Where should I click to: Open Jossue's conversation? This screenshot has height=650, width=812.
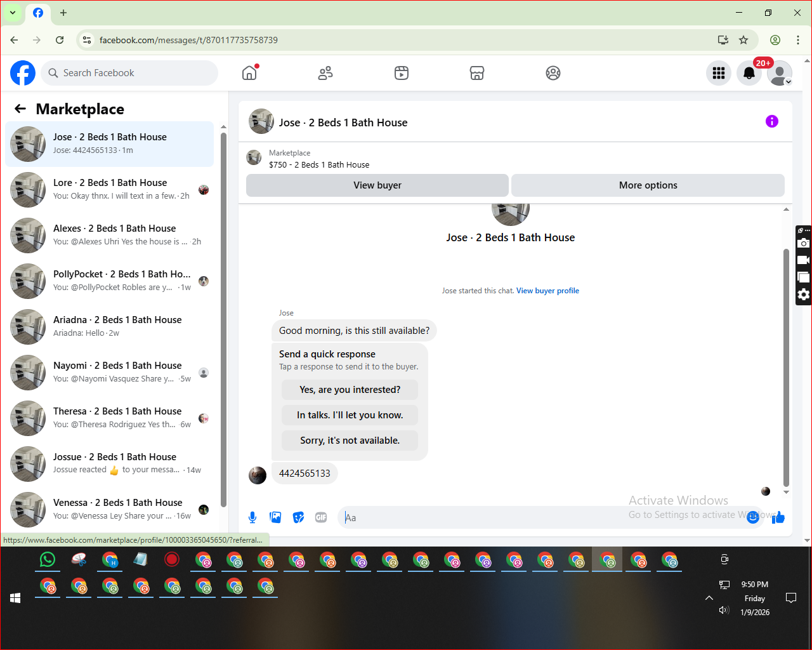point(110,464)
